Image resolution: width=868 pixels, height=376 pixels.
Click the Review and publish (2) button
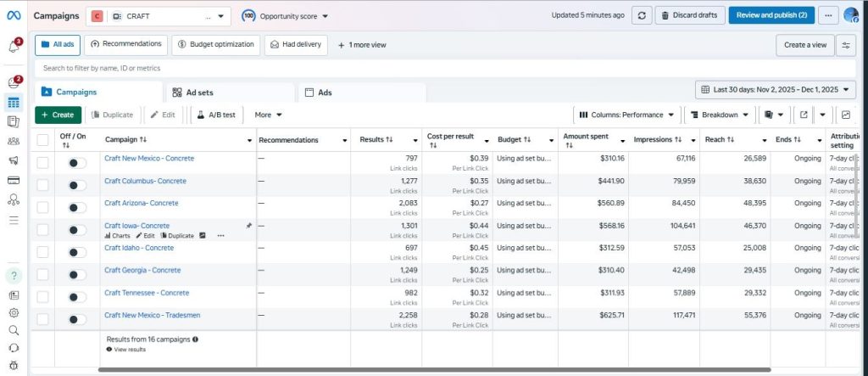tap(771, 15)
